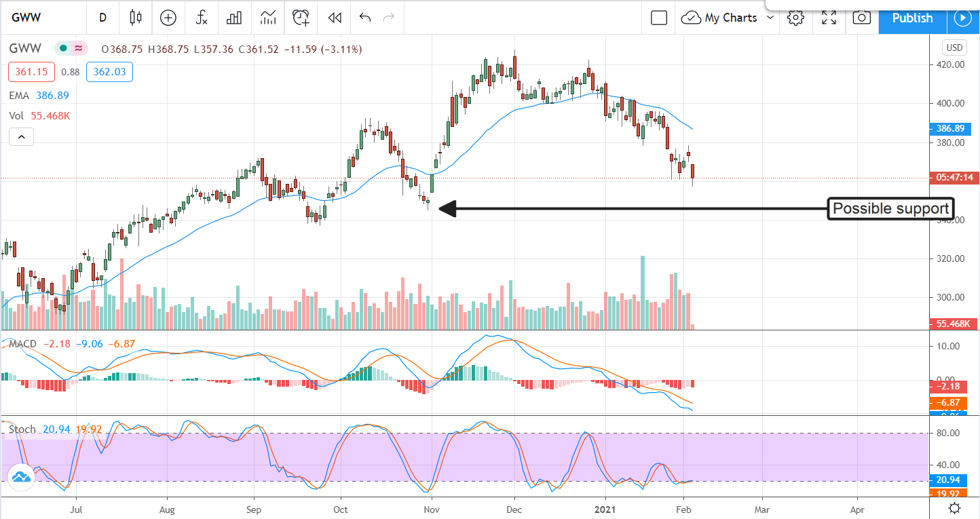The height and width of the screenshot is (519, 980).
Task: Toggle fullscreen mode
Action: [829, 18]
